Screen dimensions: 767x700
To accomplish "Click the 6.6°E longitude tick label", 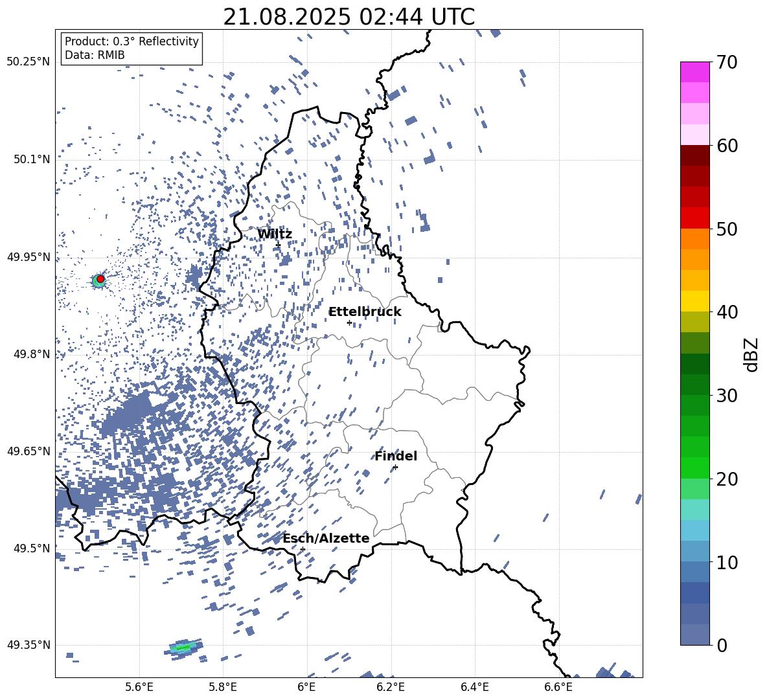I will [558, 687].
